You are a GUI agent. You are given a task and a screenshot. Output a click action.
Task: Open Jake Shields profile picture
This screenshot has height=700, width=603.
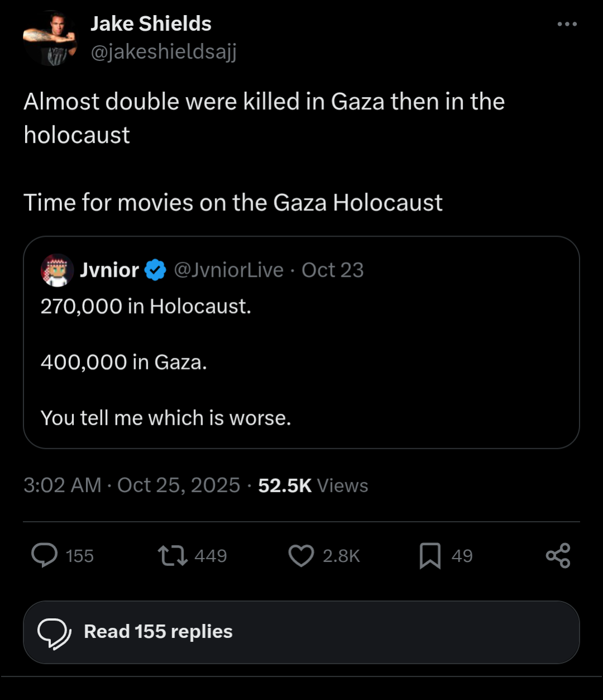tap(49, 39)
